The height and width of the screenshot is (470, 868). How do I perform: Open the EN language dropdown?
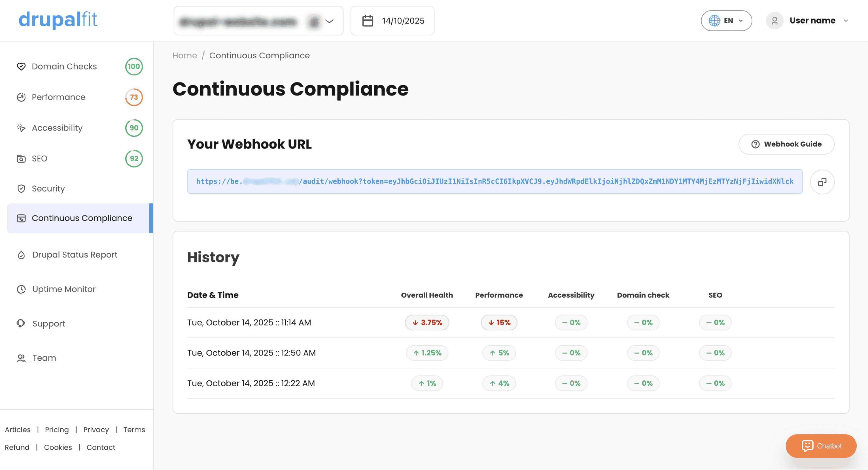point(727,21)
